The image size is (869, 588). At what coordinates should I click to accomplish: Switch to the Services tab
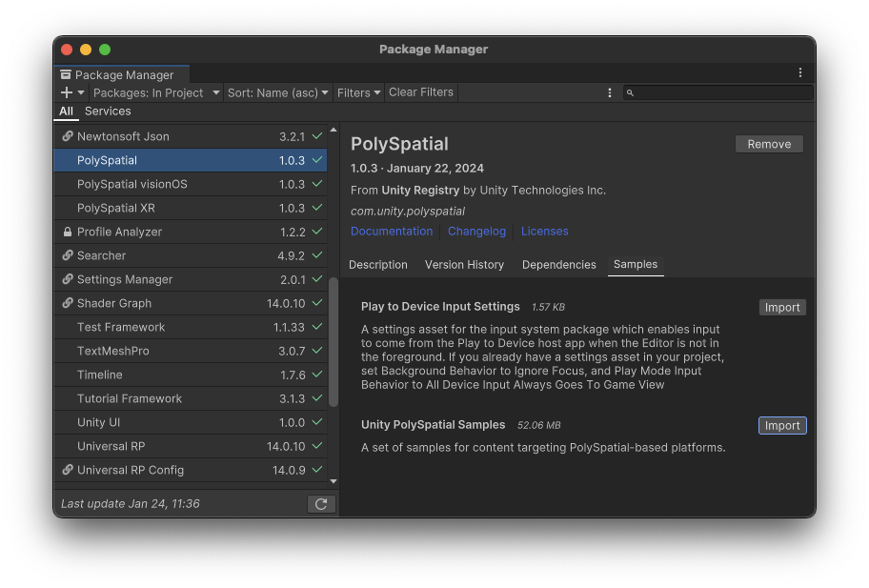[107, 111]
